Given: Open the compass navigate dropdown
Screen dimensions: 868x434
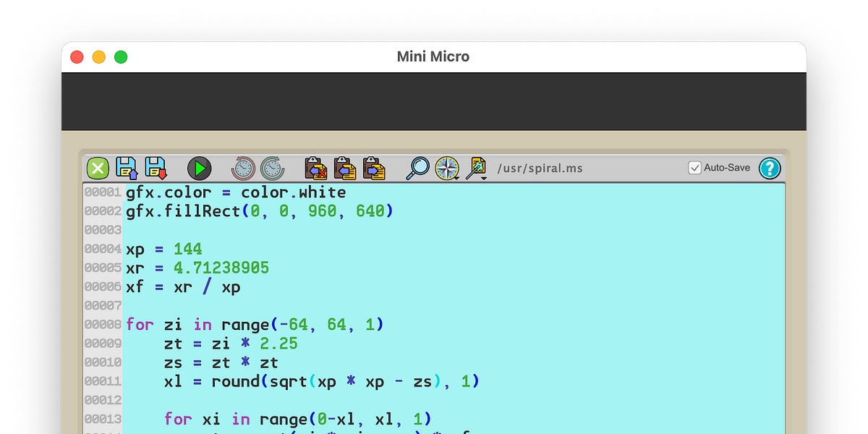Looking at the screenshot, I should [447, 168].
